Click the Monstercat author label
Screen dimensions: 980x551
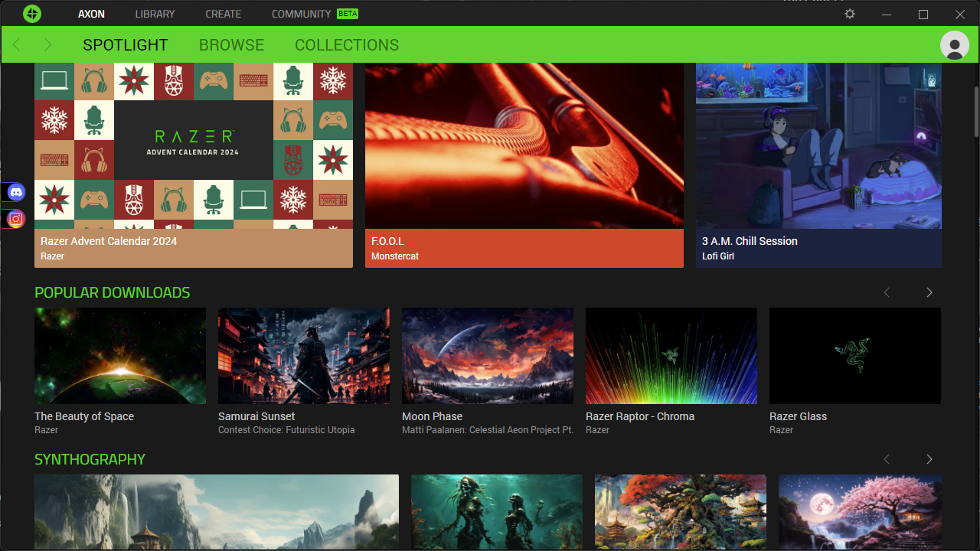(395, 256)
